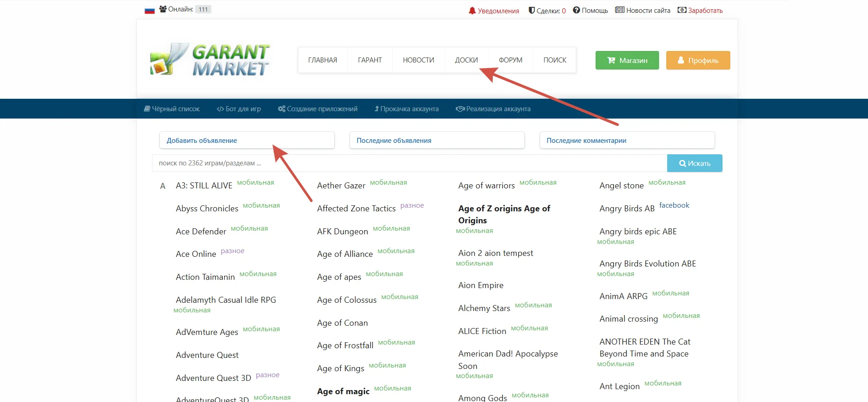The image size is (868, 402).
Task: Click Добавить объявление button
Action: pos(247,140)
